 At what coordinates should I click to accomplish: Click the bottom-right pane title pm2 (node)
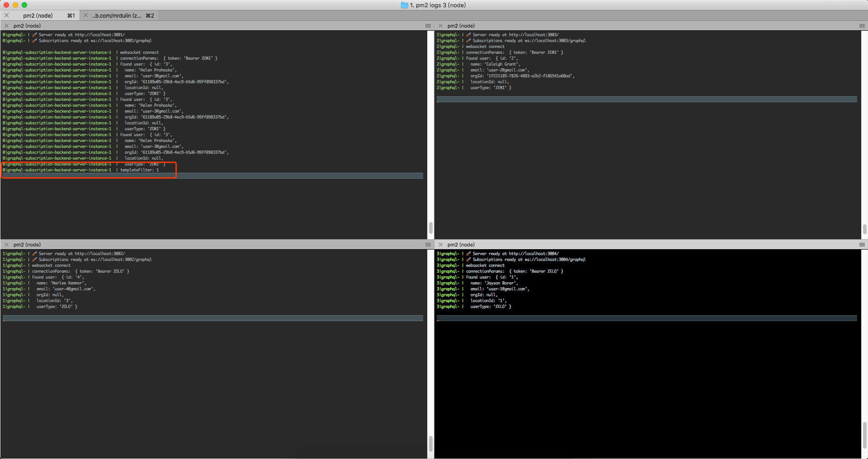(x=461, y=245)
